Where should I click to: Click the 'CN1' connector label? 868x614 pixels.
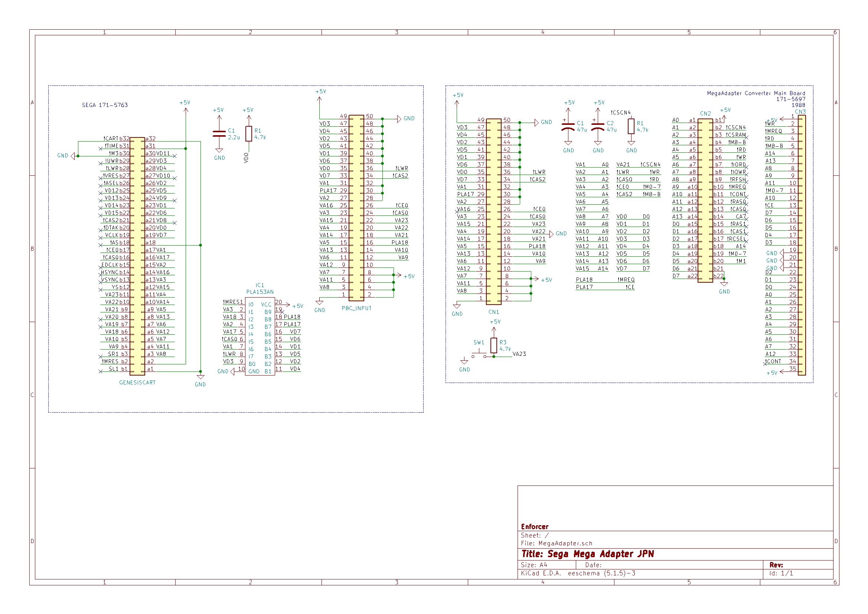tap(494, 312)
